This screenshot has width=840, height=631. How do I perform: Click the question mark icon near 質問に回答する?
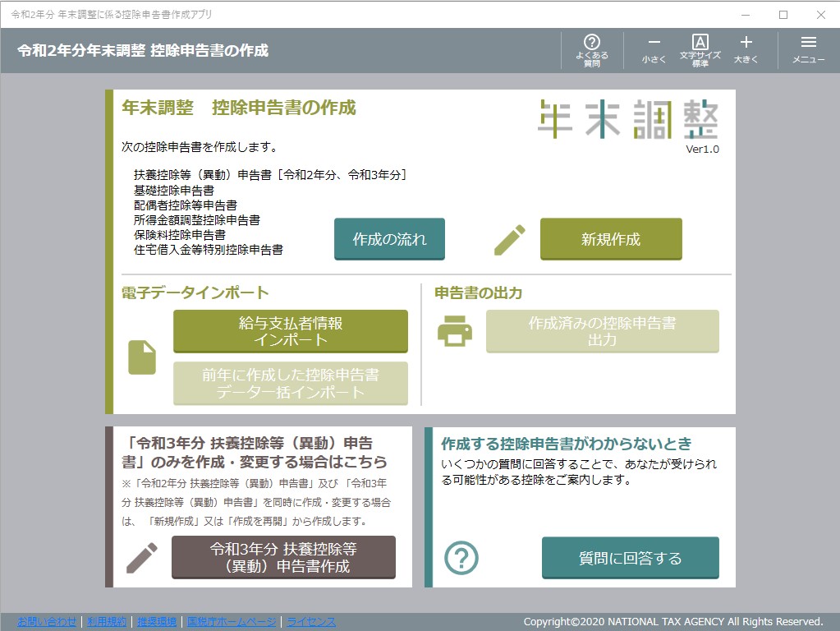click(x=462, y=557)
